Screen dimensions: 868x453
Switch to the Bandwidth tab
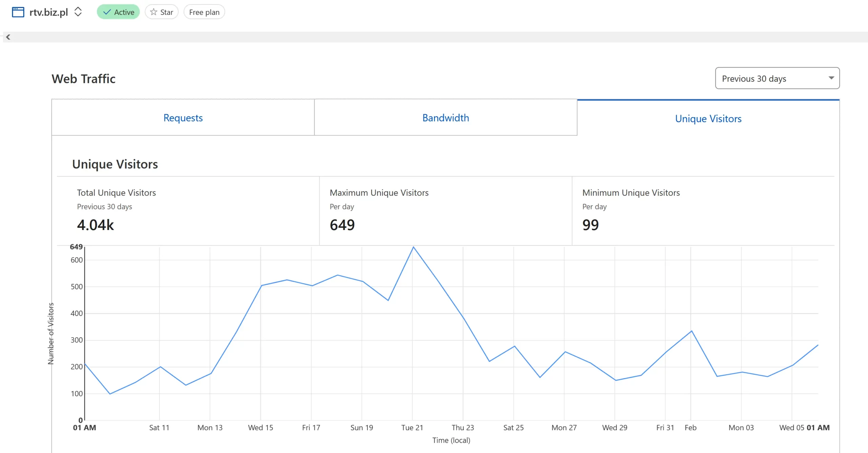tap(445, 118)
